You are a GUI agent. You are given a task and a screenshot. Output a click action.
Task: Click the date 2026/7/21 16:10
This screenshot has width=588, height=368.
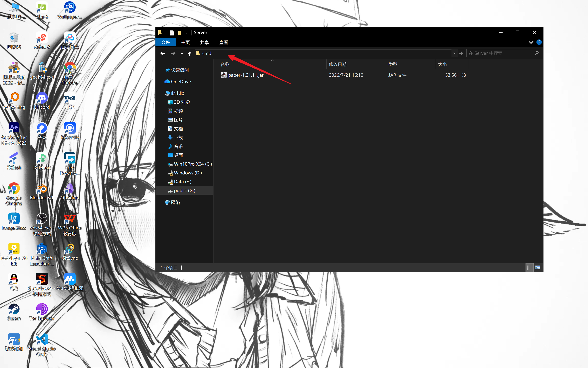pyautogui.click(x=346, y=75)
